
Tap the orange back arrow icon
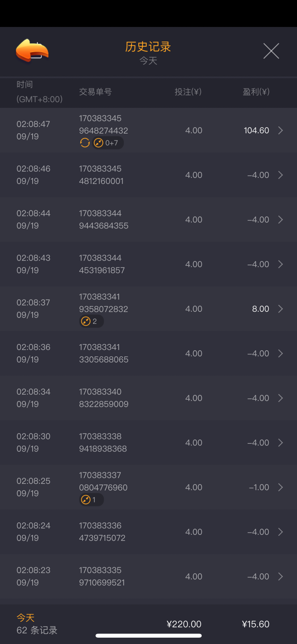pos(32,50)
